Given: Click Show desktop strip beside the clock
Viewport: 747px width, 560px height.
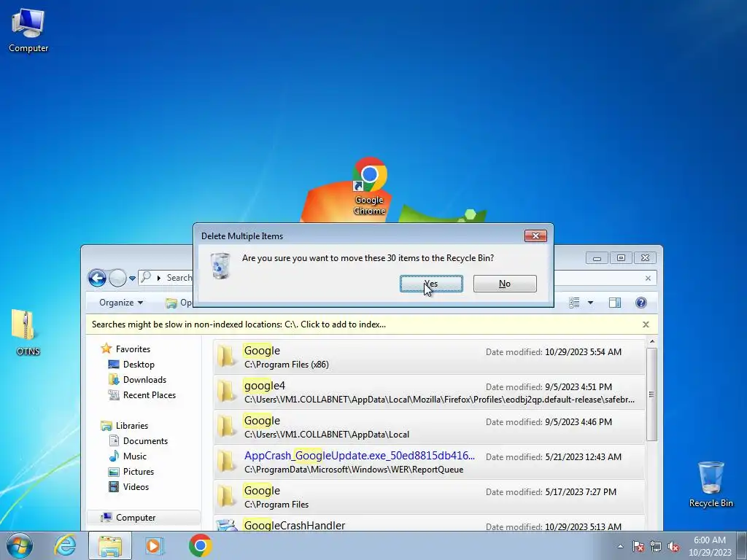Looking at the screenshot, I should click(742, 545).
